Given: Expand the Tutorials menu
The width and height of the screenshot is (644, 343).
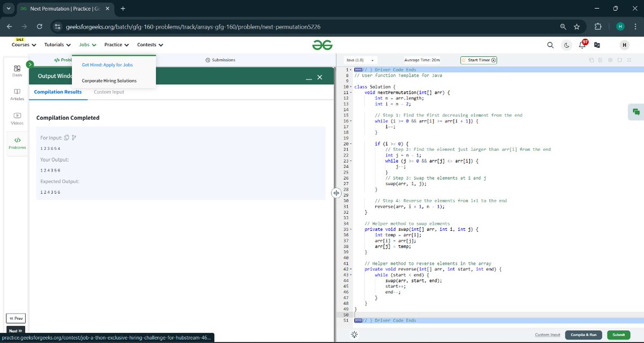Looking at the screenshot, I should [57, 45].
